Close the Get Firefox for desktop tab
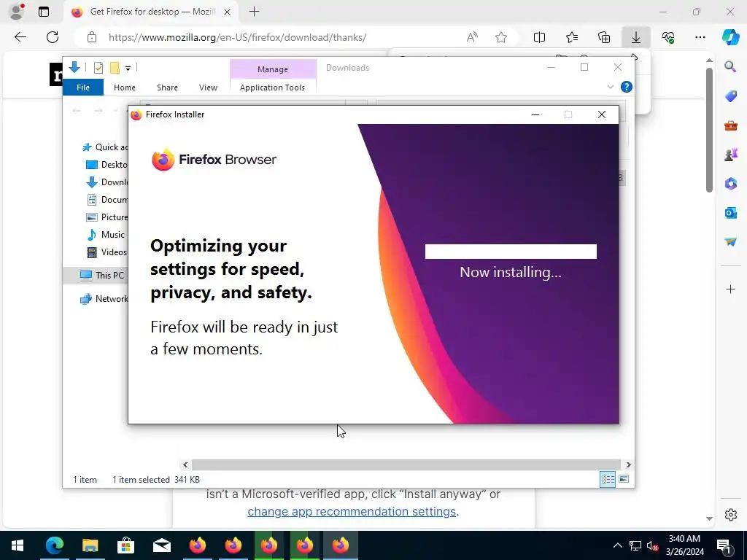 pos(228,12)
